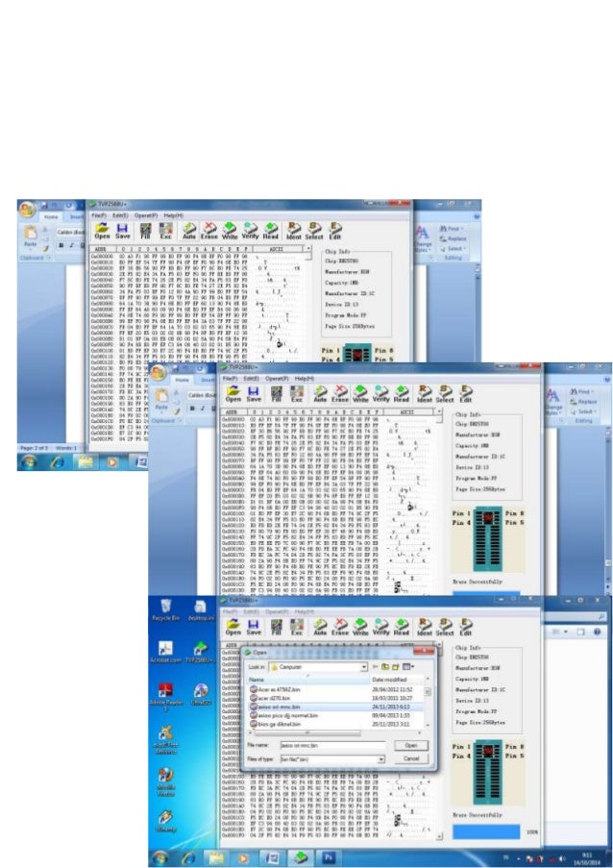Click Internet Explorer icon on bottom taskbar

pos(188,857)
